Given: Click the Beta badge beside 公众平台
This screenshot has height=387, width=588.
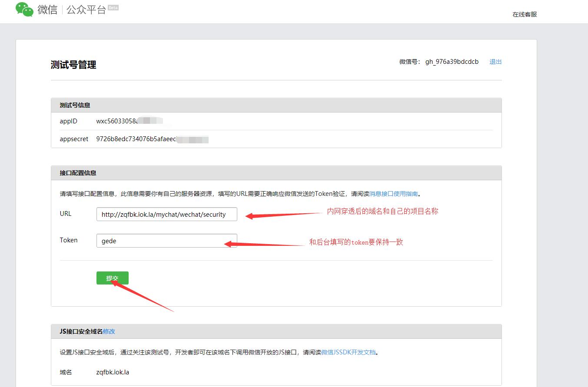Looking at the screenshot, I should coord(113,8).
